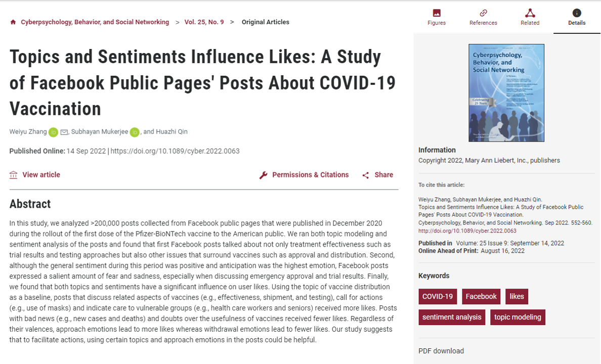Click the Figures image icon
Image resolution: width=601 pixels, height=364 pixels.
click(x=437, y=13)
